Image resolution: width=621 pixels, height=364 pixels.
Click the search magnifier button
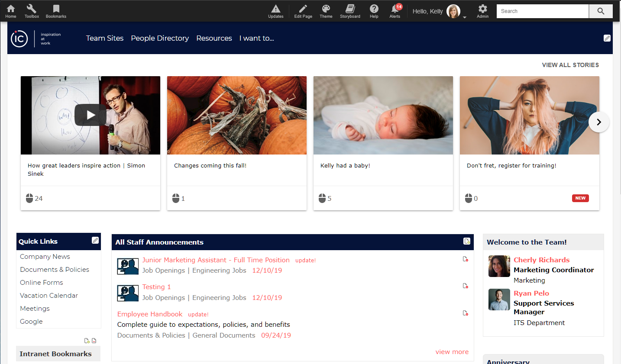(x=601, y=11)
